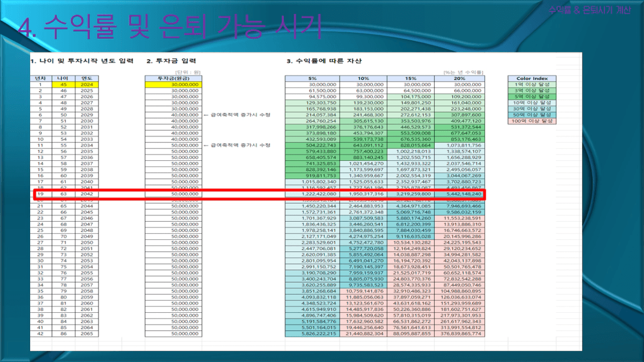Select the section heading '2. 투자금 입력'
Screen dimensions: 644x362
171,61
